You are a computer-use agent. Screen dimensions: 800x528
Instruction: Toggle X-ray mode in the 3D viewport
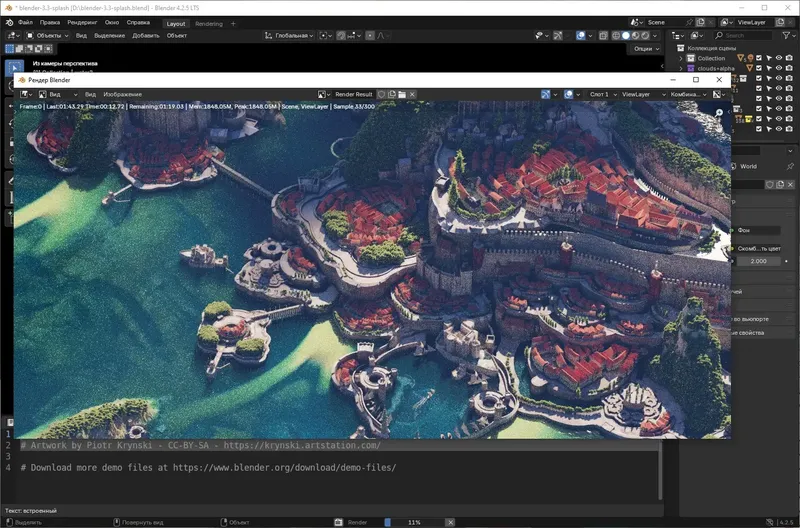pos(604,36)
